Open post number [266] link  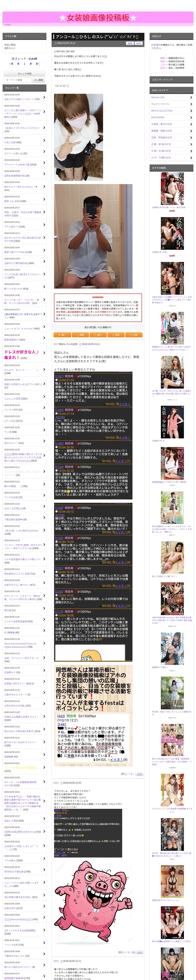coord(56,783)
